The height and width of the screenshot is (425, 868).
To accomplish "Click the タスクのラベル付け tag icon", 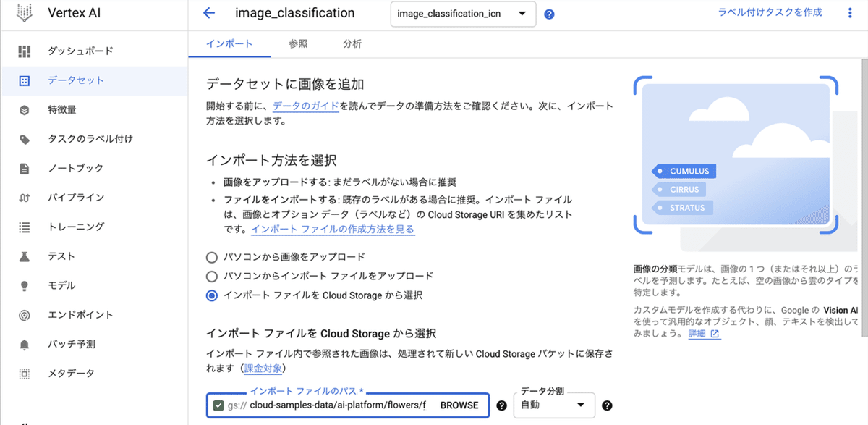I will (25, 139).
